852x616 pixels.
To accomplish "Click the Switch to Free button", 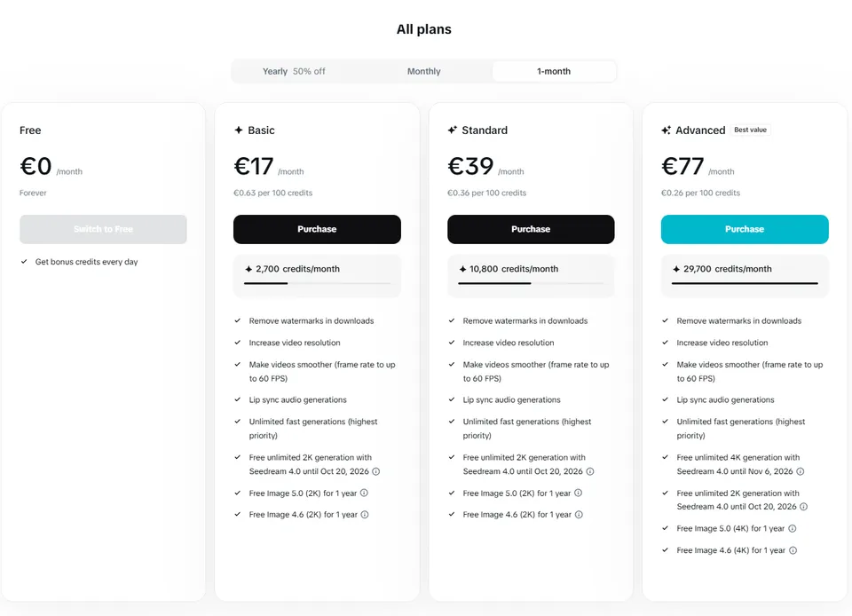I will [x=103, y=229].
